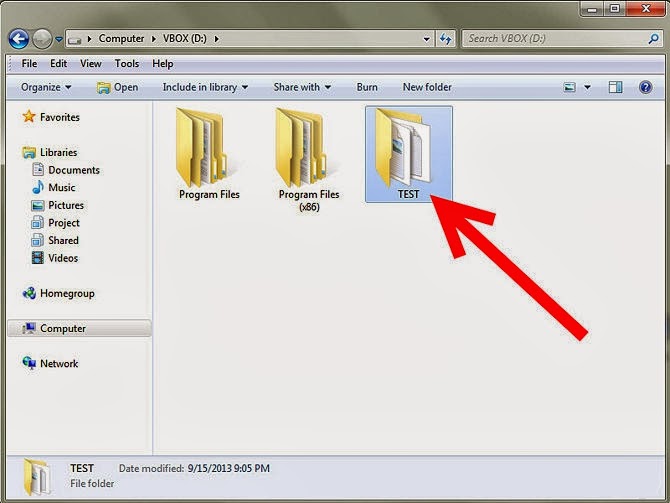Refresh the VBOX (D:) folder view
Image resolution: width=670 pixels, height=503 pixels.
pos(446,39)
